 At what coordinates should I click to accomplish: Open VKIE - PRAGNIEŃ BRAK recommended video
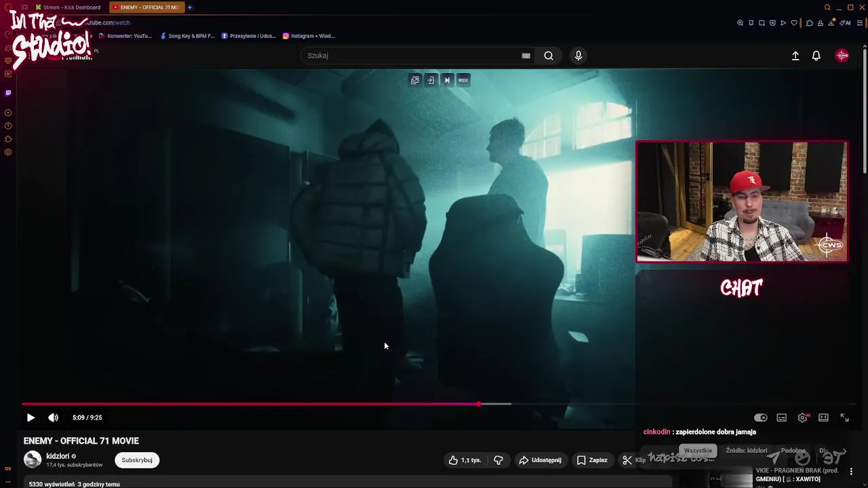point(797,474)
